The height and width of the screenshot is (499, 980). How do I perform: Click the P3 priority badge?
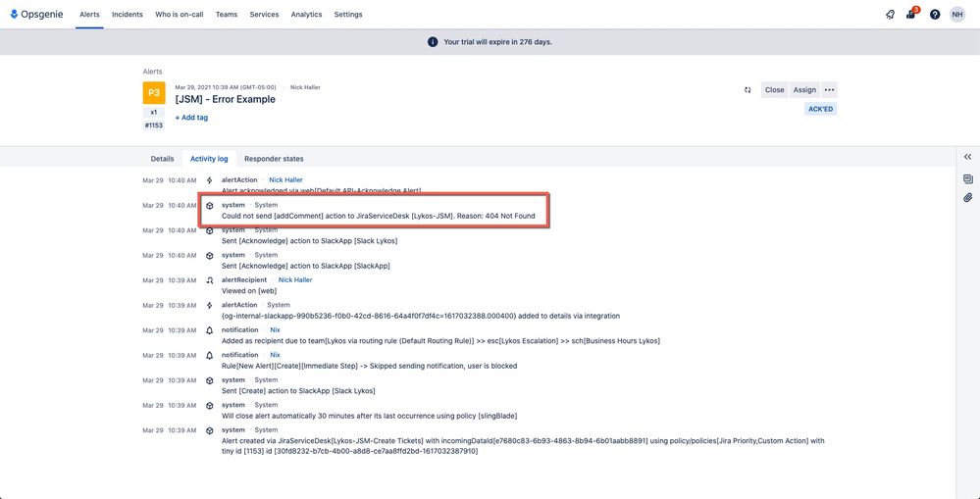154,92
